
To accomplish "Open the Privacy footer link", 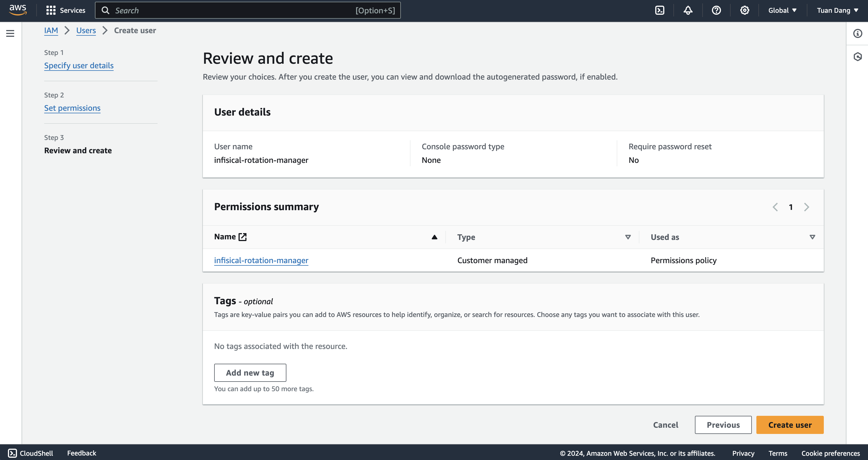I will [x=743, y=453].
